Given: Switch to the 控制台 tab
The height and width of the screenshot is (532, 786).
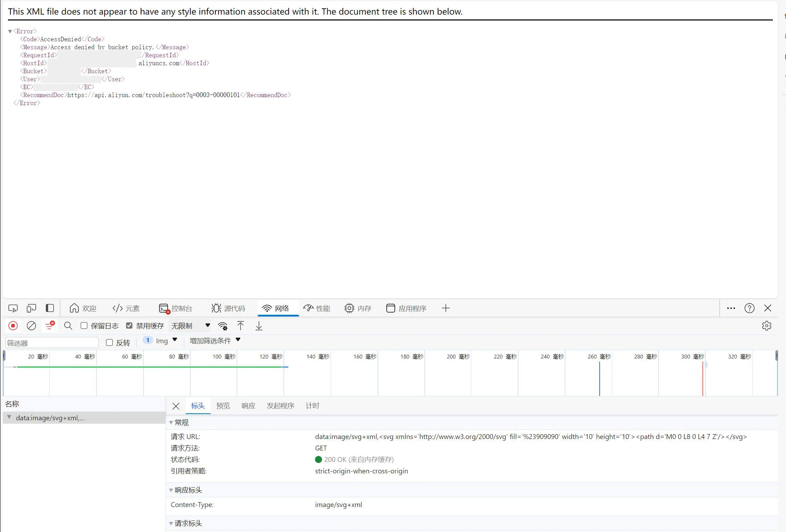Looking at the screenshot, I should [x=176, y=308].
